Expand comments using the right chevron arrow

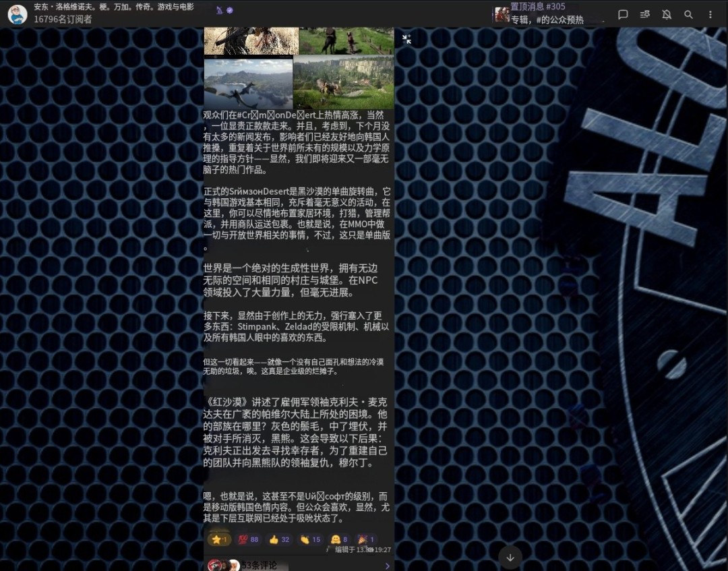click(x=387, y=566)
